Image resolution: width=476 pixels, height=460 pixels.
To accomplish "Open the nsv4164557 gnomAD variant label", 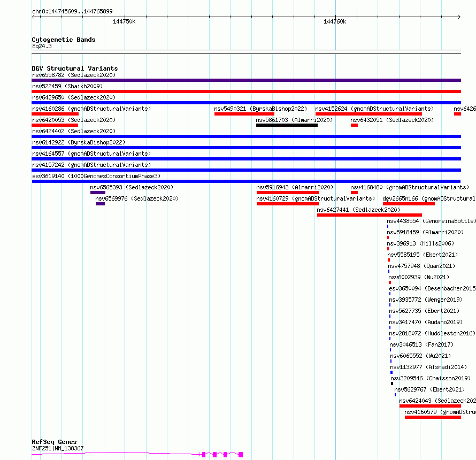I will point(91,154).
